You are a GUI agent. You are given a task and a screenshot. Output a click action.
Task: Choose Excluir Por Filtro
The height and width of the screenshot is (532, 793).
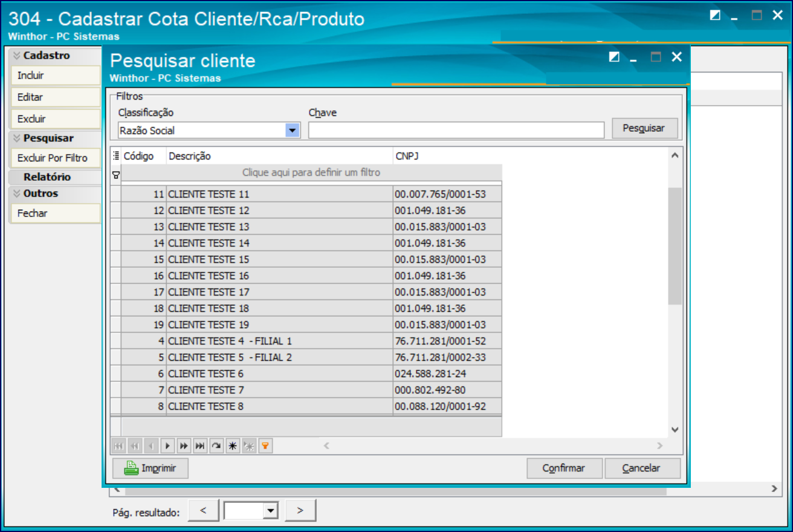55,158
